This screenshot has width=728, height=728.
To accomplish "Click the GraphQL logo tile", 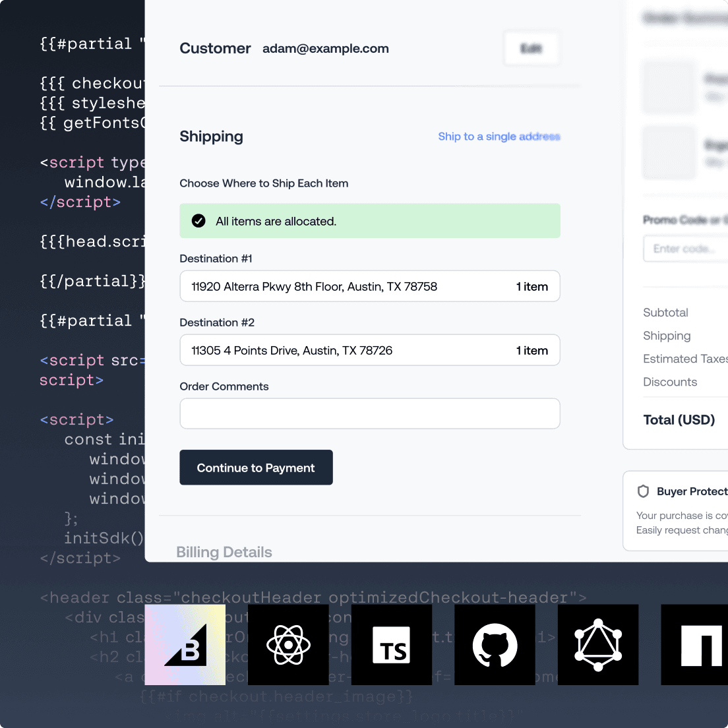I will (x=598, y=644).
